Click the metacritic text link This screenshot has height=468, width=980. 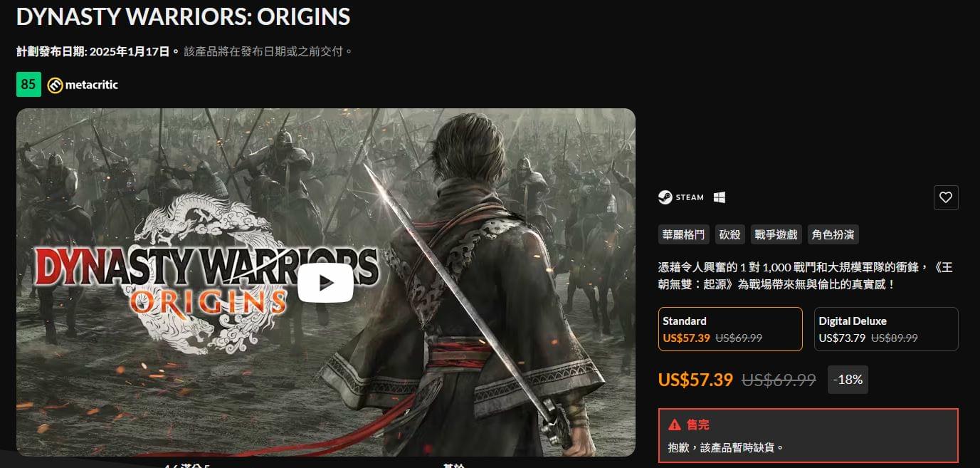pos(92,85)
